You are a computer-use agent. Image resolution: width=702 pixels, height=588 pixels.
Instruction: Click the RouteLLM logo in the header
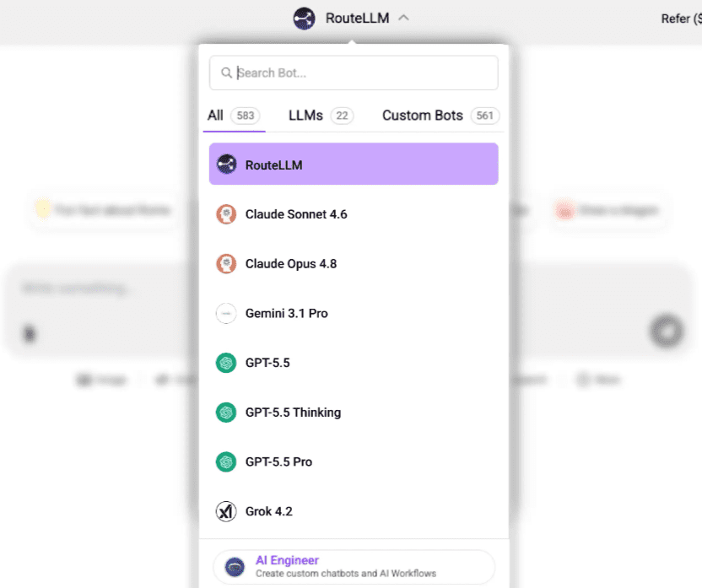[x=304, y=19]
